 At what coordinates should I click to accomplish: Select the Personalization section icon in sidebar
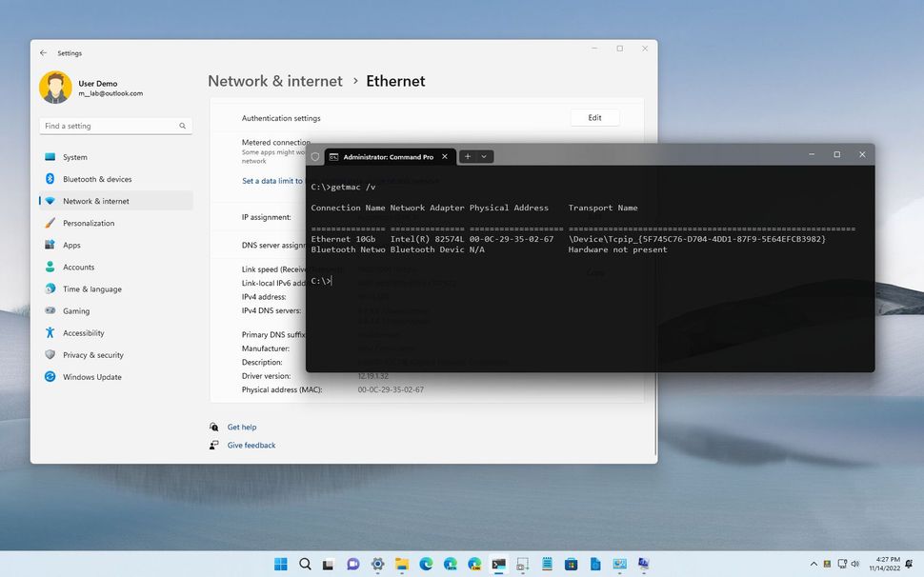(x=49, y=223)
